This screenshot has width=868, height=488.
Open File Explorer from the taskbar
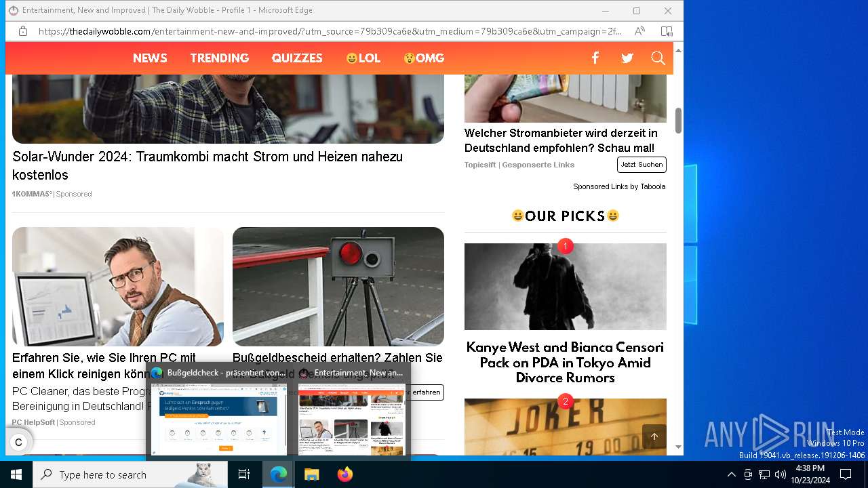311,474
